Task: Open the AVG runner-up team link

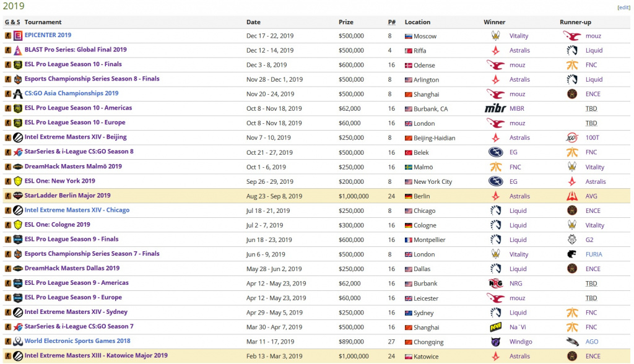Action: (591, 196)
